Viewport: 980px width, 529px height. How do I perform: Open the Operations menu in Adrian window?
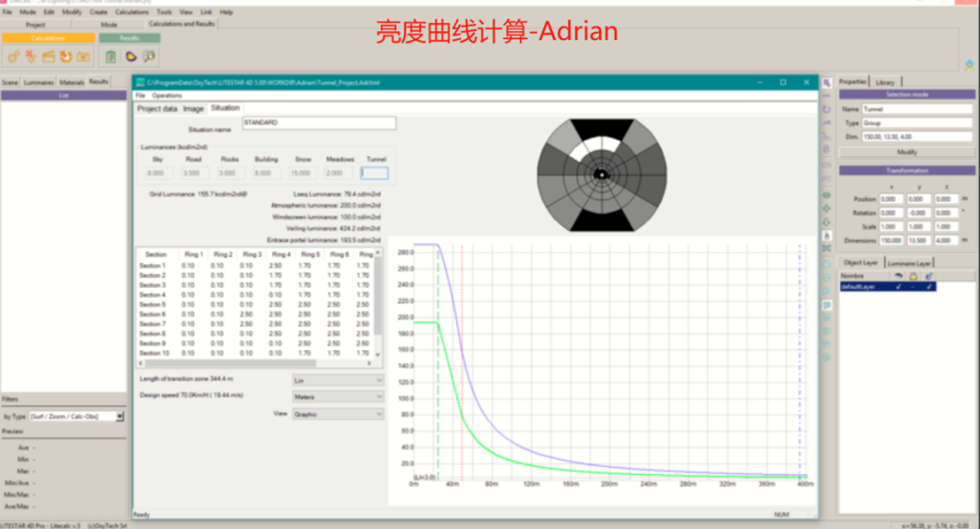pos(167,96)
